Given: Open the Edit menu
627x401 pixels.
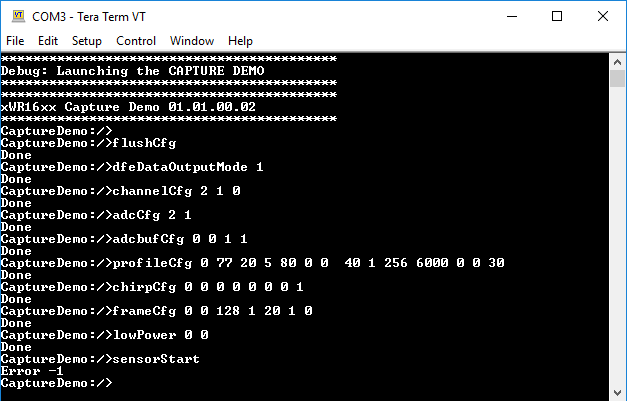Looking at the screenshot, I should point(48,41).
